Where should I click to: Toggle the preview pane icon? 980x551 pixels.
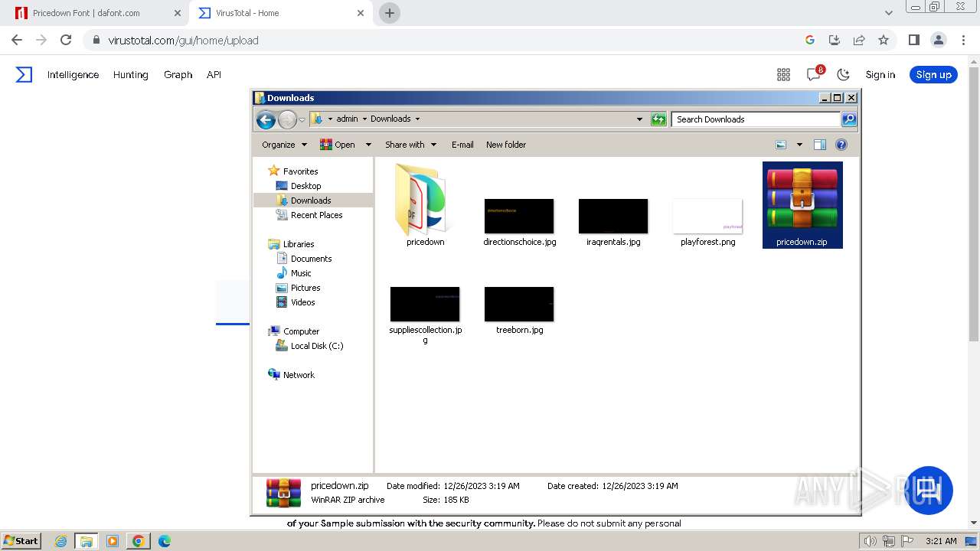tap(820, 145)
